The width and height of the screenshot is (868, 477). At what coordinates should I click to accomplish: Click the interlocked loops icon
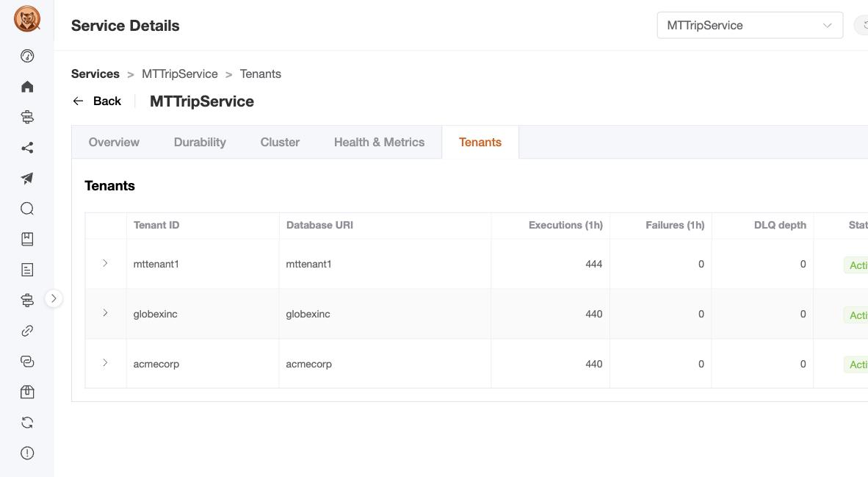click(x=27, y=361)
